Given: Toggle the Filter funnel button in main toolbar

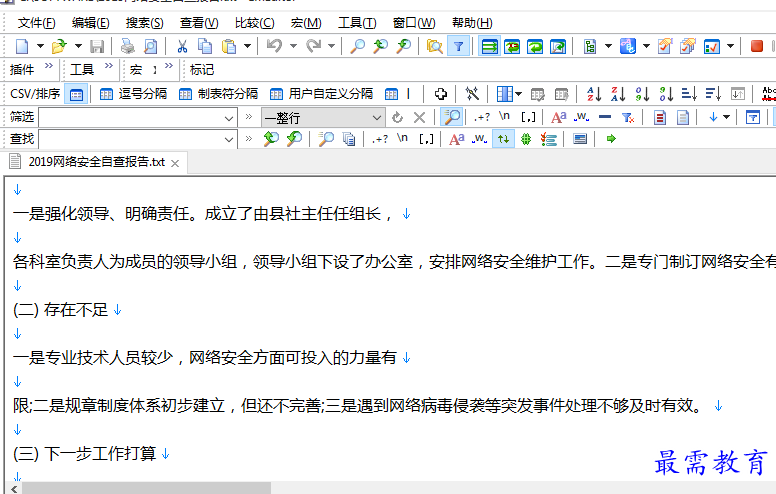Looking at the screenshot, I should pos(458,47).
